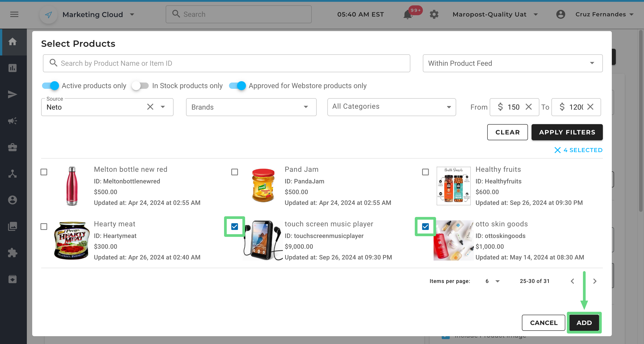Click the Apply Filters button
The width and height of the screenshot is (644, 344).
567,132
